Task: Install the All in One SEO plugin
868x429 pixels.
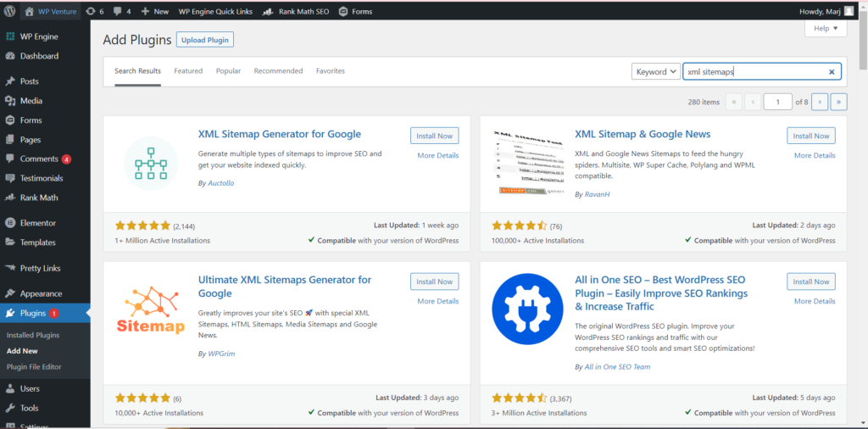Action: pos(811,281)
